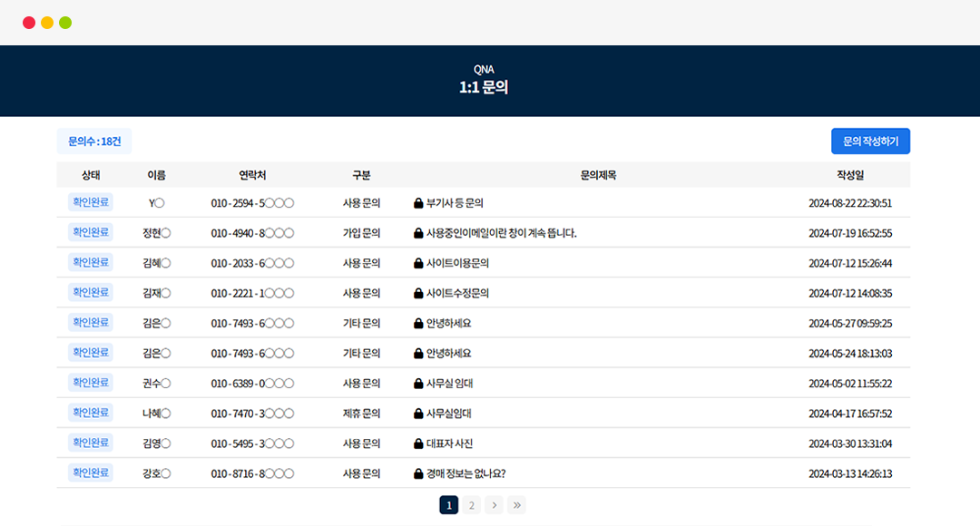Click lock icon beside 경매 정보는 없나요?

[418, 473]
